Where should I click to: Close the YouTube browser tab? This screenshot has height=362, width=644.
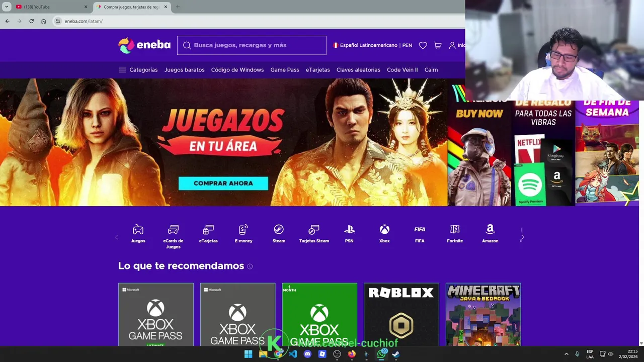click(x=86, y=7)
